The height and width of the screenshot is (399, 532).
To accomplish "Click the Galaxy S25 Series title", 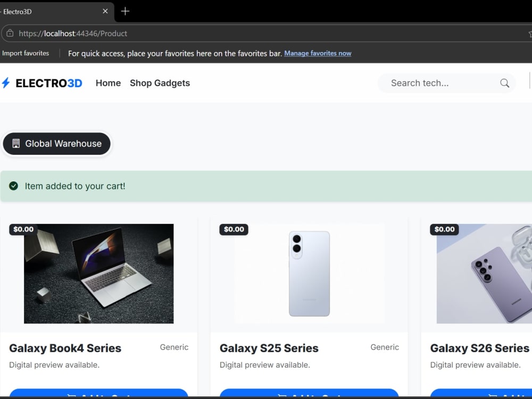I will [269, 348].
